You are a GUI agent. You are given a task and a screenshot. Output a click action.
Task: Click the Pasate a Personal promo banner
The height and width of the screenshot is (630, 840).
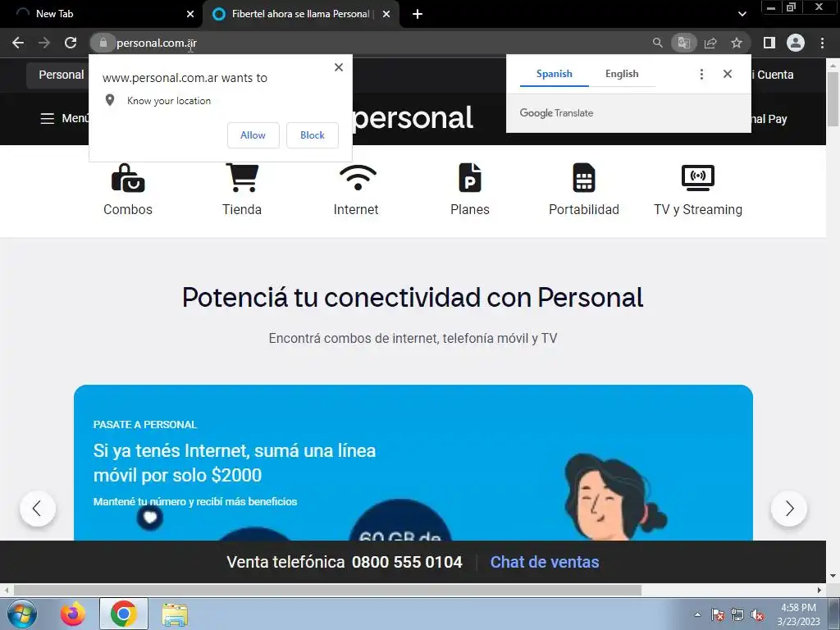(413, 463)
